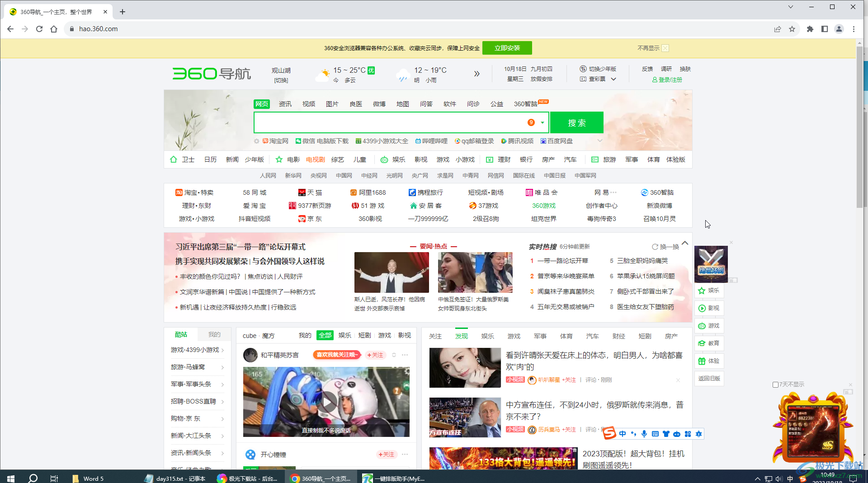This screenshot has height=483, width=868.
Task: Select the 视频 search tab
Action: pos(308,104)
